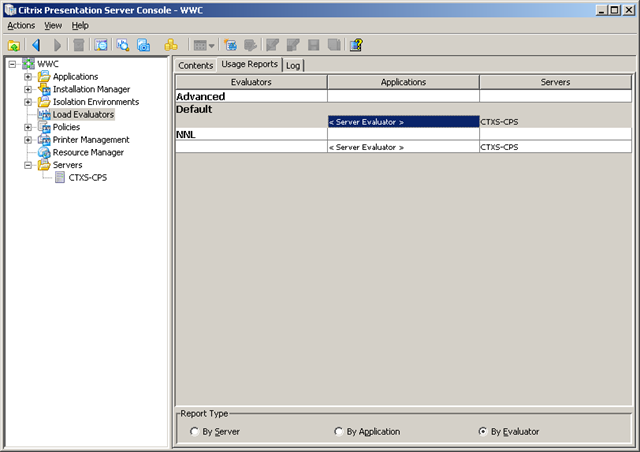
Task: Click the Isolation Environments folder icon
Action: pos(44,102)
